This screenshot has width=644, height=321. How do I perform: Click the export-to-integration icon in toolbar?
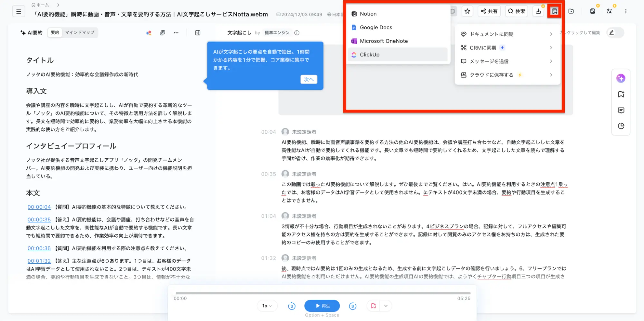554,11
